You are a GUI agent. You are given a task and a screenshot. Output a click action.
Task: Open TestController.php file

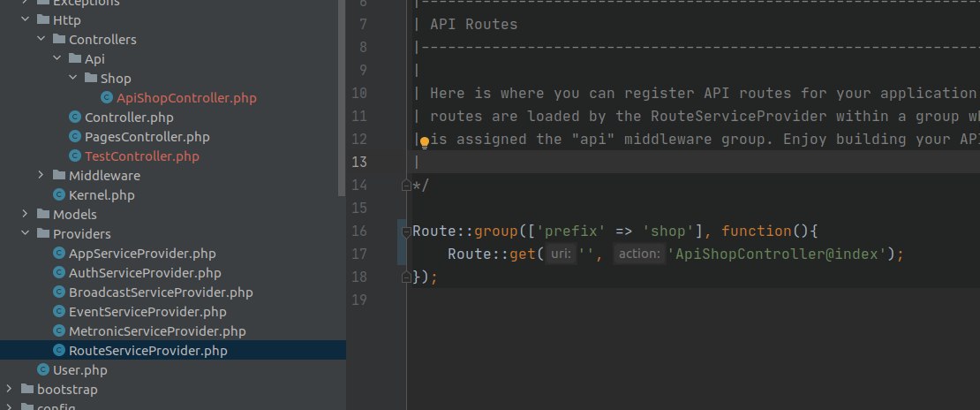point(142,156)
